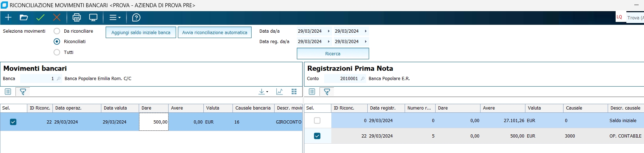Image resolution: width=644 pixels, height=153 pixels.
Task: Click Aggiungi saldo iniziale banca button
Action: [x=141, y=32]
